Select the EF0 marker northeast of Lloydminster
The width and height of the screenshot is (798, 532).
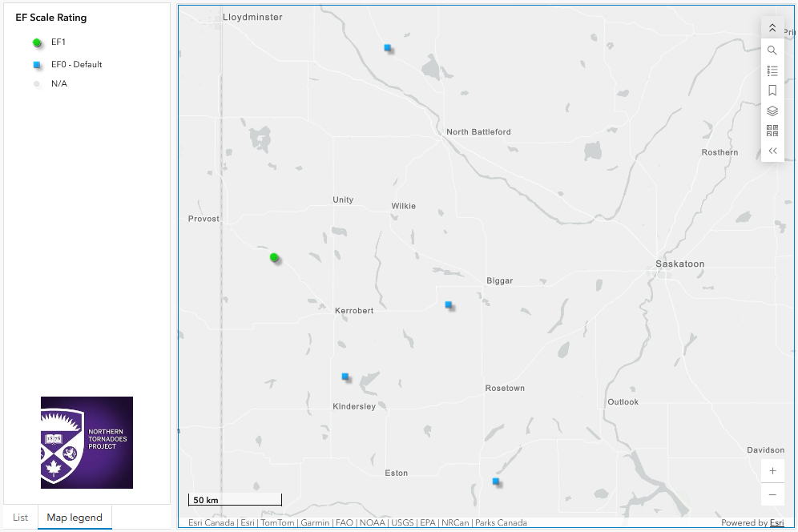[x=387, y=48]
